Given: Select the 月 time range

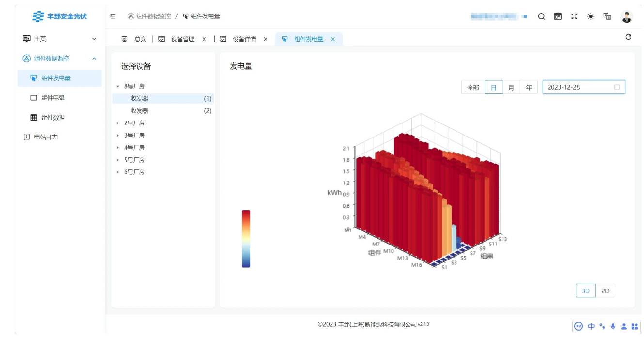Looking at the screenshot, I should pos(511,87).
